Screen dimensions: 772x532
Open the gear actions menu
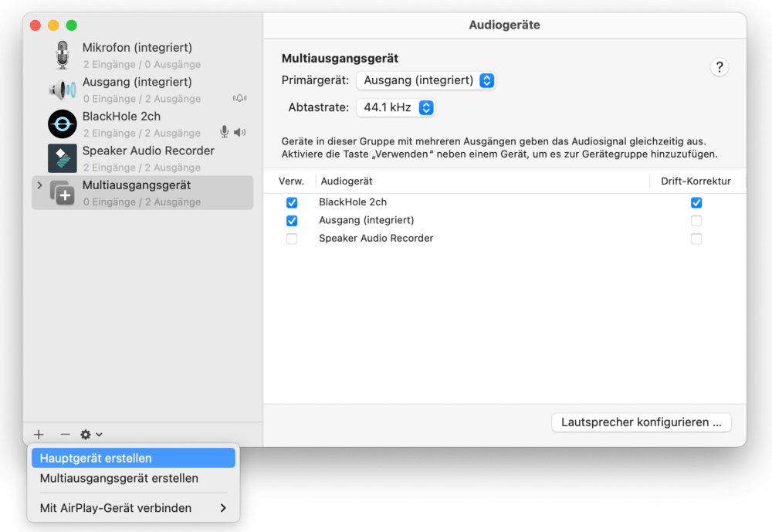pos(91,435)
